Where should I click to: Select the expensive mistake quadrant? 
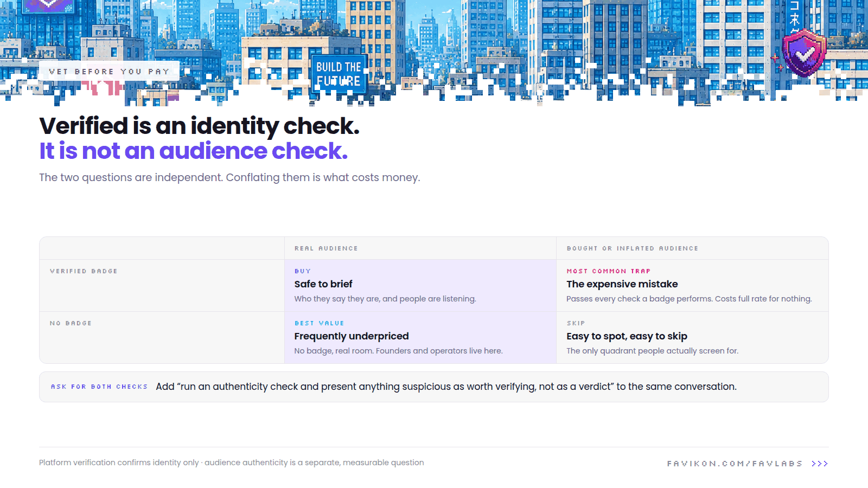(692, 286)
